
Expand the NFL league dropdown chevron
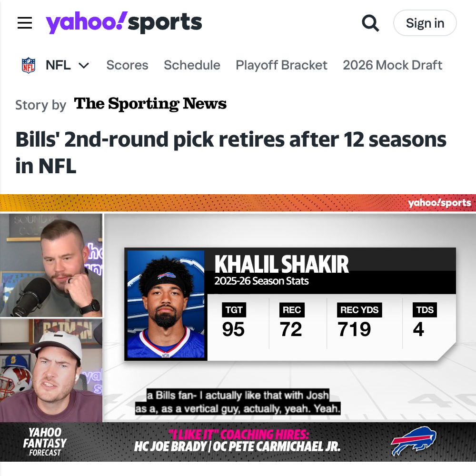(x=83, y=65)
